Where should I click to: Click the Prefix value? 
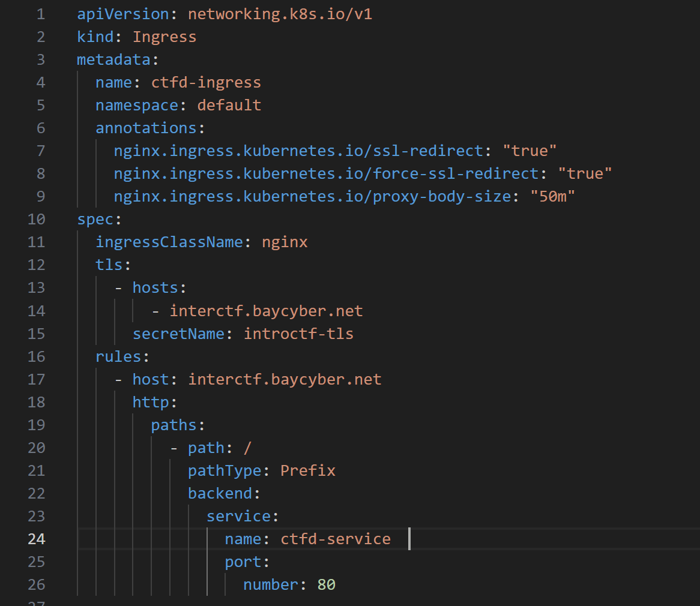307,470
